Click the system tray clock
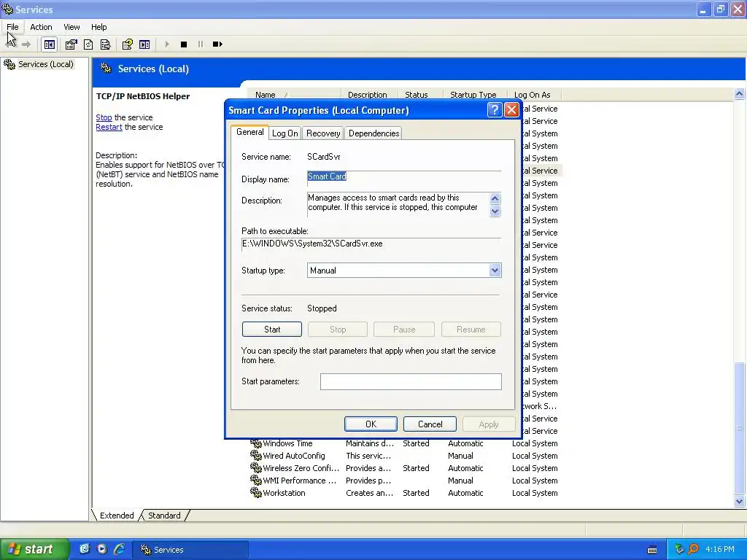Image resolution: width=747 pixels, height=560 pixels. pos(720,549)
